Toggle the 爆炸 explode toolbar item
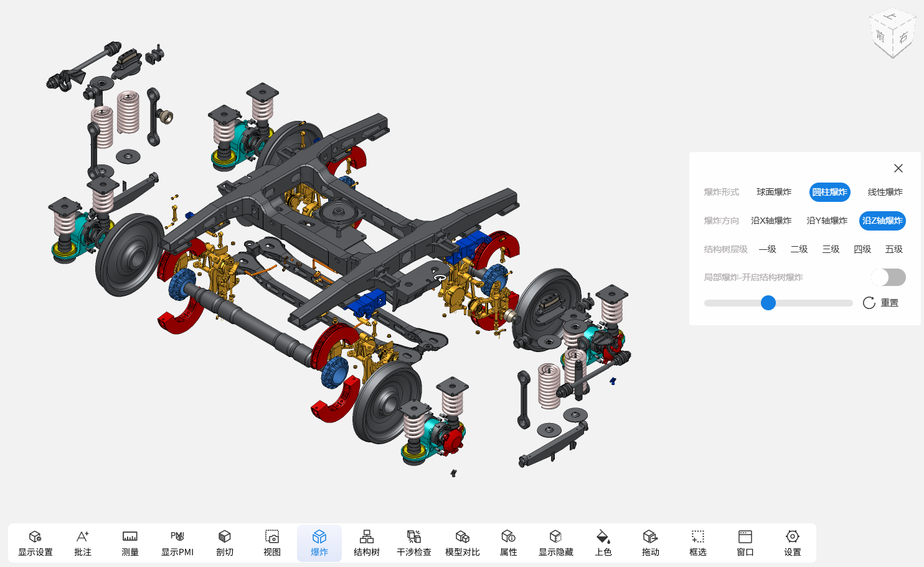The height and width of the screenshot is (567, 924). coord(319,543)
